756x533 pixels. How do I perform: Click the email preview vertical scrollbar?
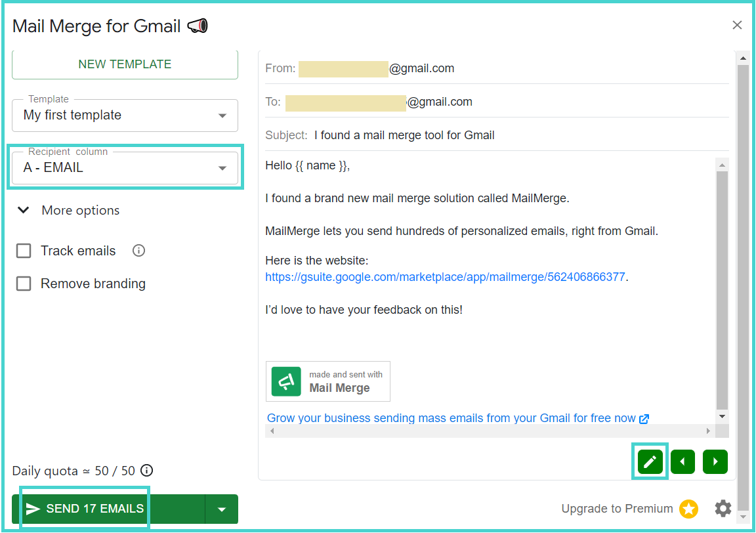point(722,290)
